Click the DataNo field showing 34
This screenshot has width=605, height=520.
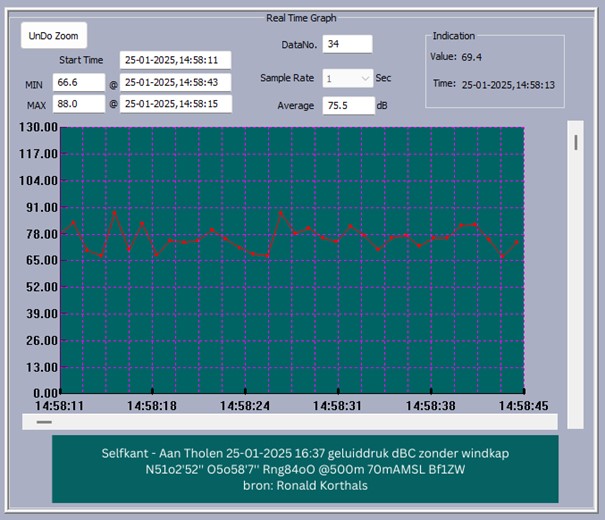[347, 44]
